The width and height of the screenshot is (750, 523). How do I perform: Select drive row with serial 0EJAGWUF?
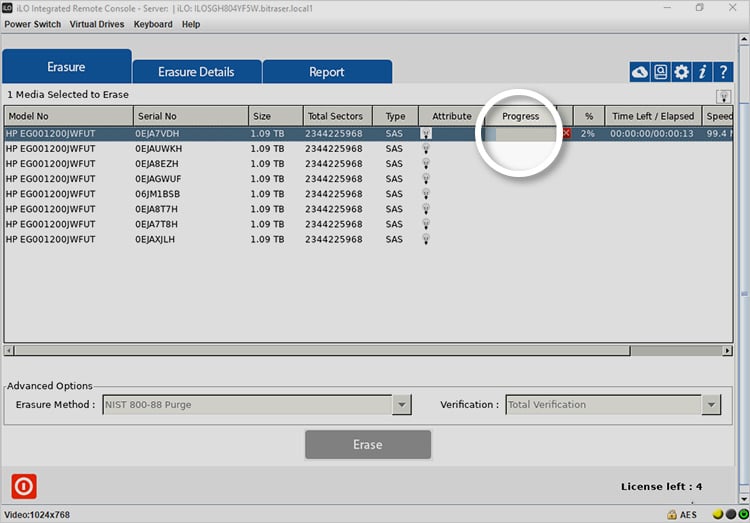coord(368,179)
